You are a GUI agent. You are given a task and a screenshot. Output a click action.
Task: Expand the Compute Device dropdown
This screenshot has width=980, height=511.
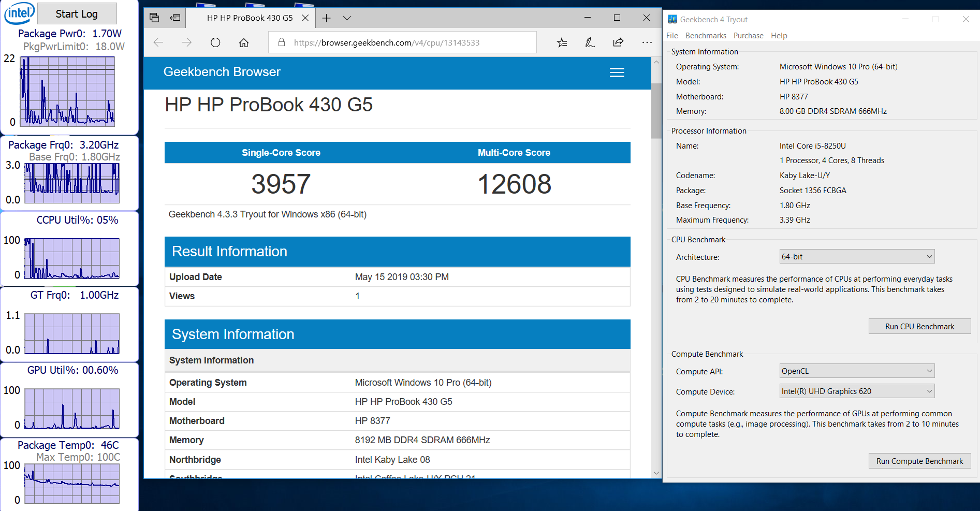coord(857,391)
